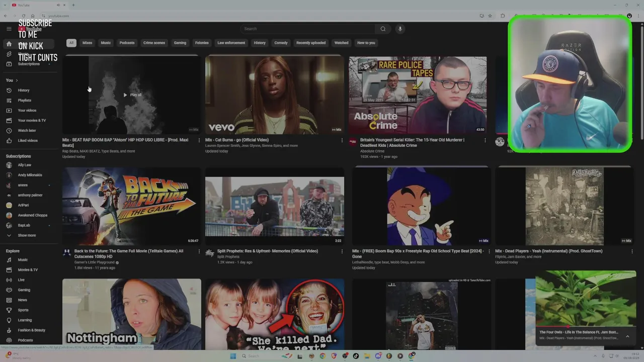Expand Show more subscriptions
This screenshot has height=362, width=644.
click(30, 235)
